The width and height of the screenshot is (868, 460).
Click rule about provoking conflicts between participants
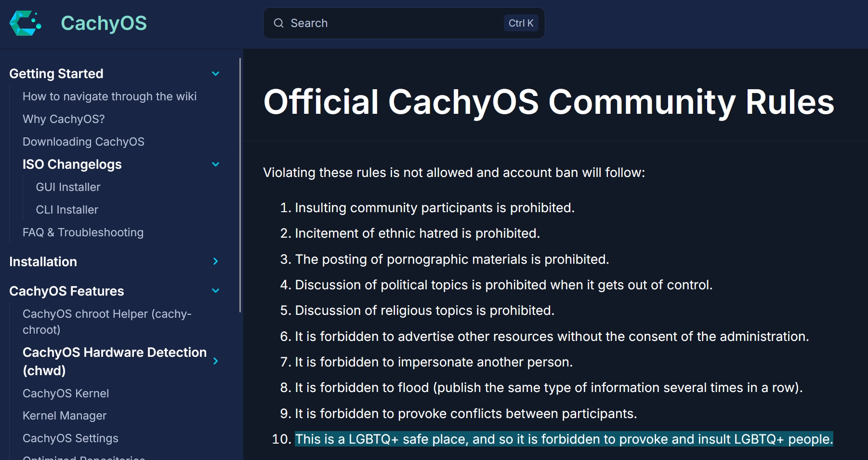[466, 414]
